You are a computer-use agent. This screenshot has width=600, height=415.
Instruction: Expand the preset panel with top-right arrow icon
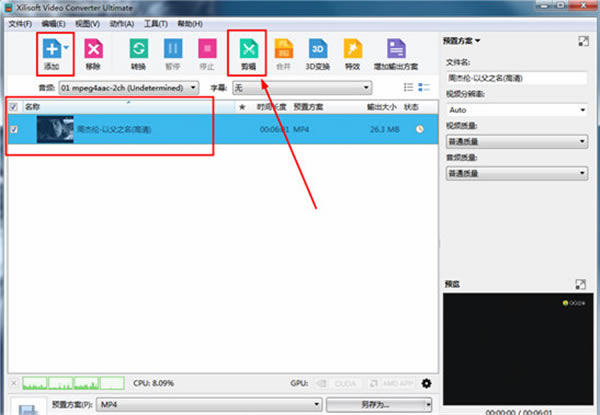point(583,41)
